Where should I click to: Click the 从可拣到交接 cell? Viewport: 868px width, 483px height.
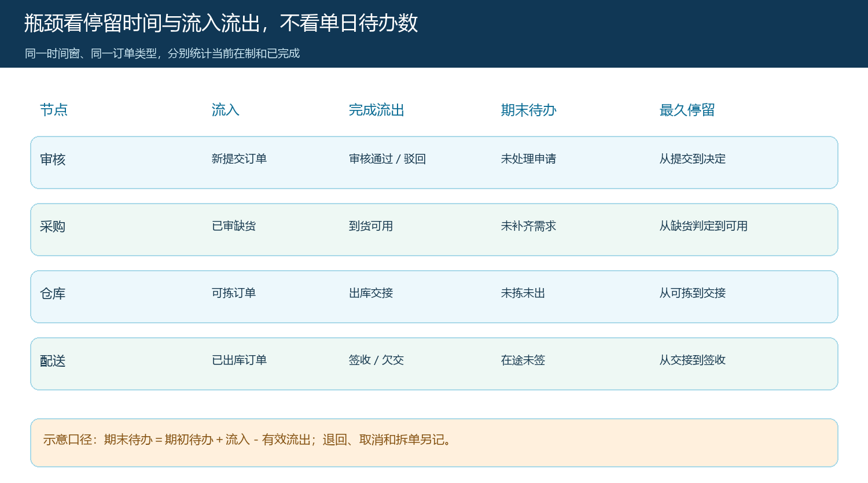[693, 293]
